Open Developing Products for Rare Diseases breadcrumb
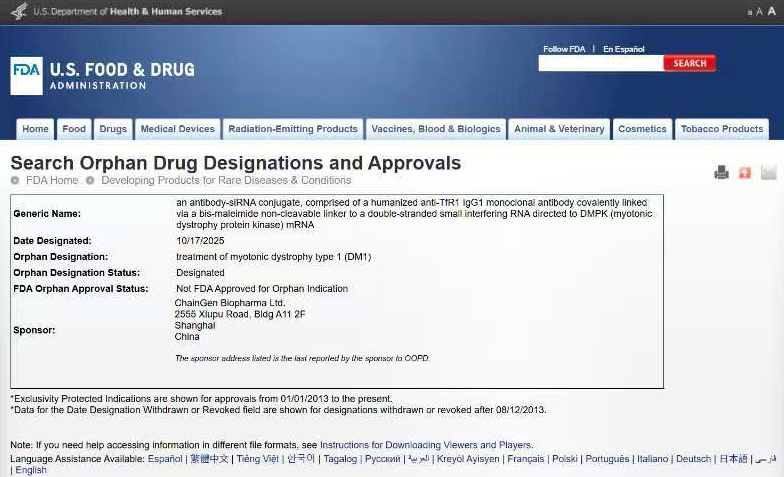This screenshot has height=477, width=784. point(226,181)
